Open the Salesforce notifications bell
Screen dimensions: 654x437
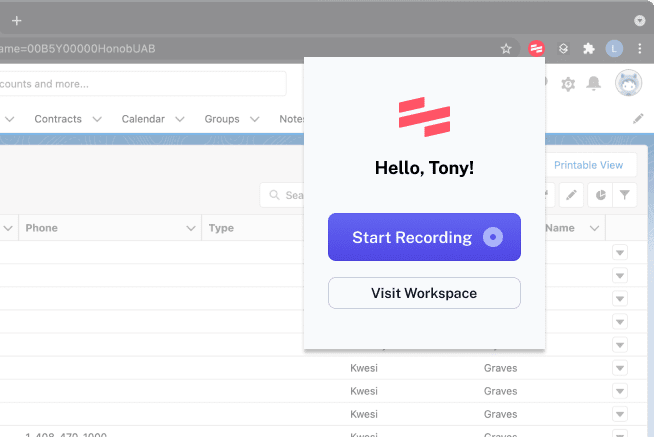tap(594, 84)
